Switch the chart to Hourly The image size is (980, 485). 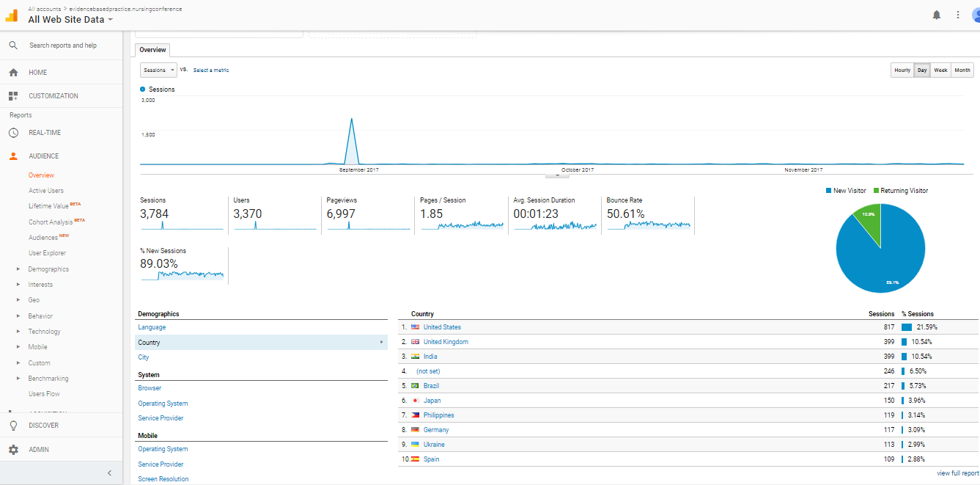pyautogui.click(x=902, y=70)
